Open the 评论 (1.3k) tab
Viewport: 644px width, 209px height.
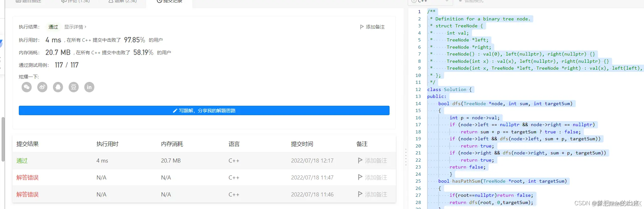tap(76, 1)
